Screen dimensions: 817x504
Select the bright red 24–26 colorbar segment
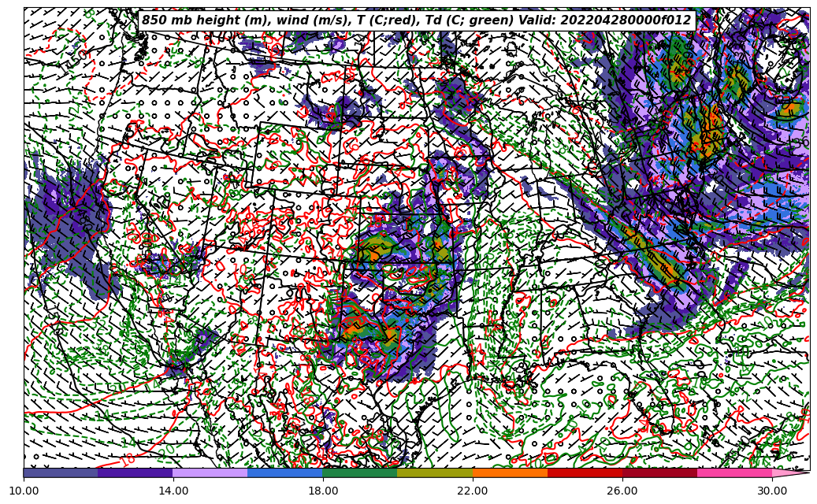tap(585, 472)
